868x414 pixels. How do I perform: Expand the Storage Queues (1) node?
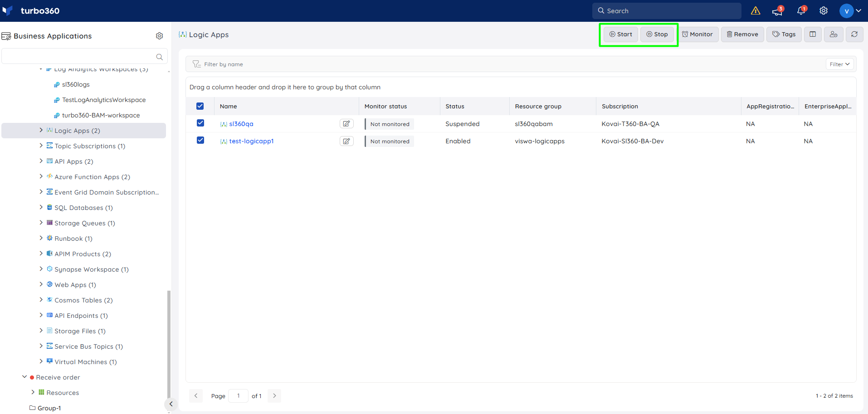[x=41, y=223]
